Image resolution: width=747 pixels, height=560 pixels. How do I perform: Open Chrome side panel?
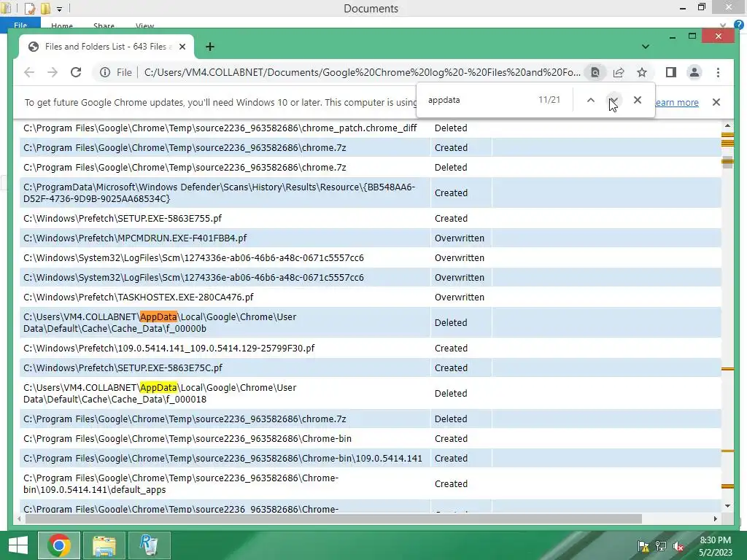click(x=671, y=72)
